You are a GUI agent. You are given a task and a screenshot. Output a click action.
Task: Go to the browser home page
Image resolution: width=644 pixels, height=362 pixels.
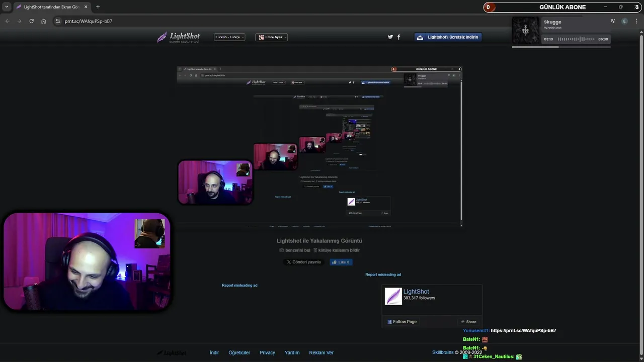click(43, 21)
